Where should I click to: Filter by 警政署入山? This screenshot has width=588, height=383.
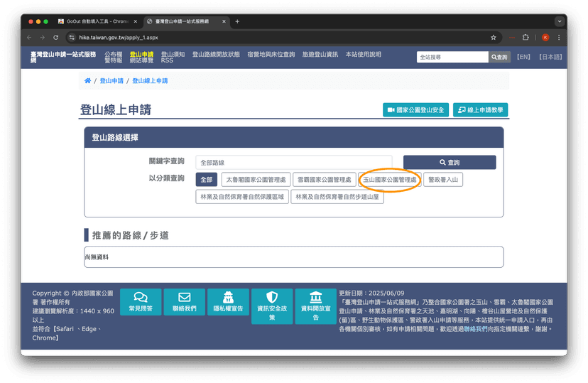point(443,180)
